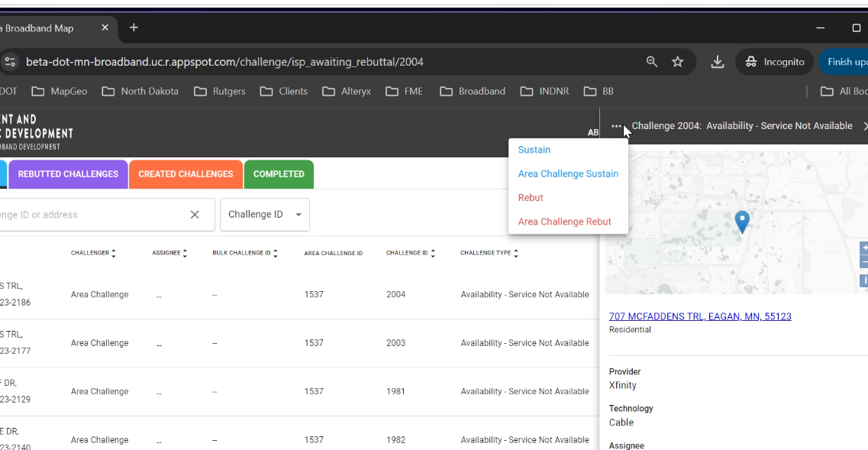The width and height of the screenshot is (868, 450).
Task: Click the zoom magnifier icon in address bar
Action: point(651,62)
